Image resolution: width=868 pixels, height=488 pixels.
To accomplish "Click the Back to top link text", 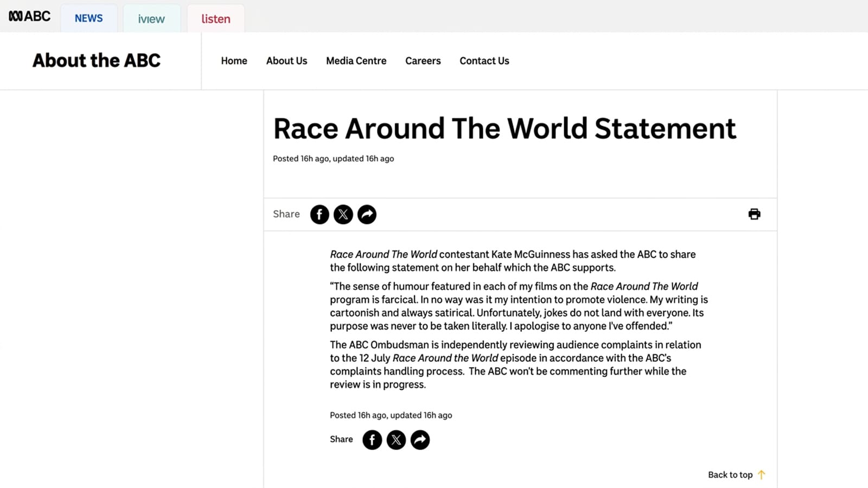I will 730,475.
